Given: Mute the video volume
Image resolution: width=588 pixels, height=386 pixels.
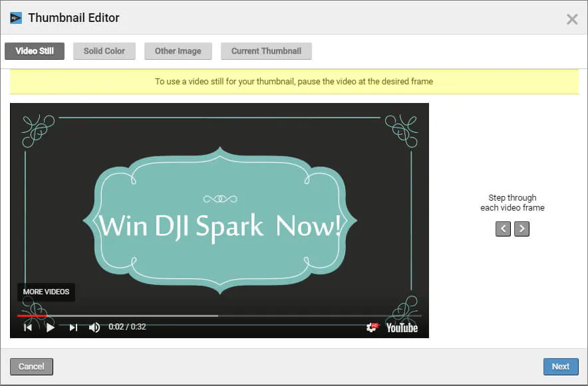Looking at the screenshot, I should pyautogui.click(x=94, y=328).
